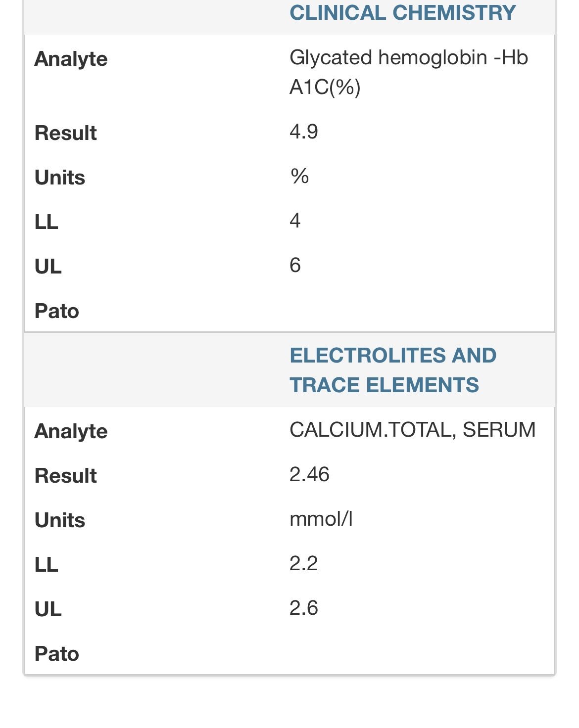This screenshot has height=728, width=579.
Task: Select the calcium lower limit value 2.2
Action: pos(303,563)
